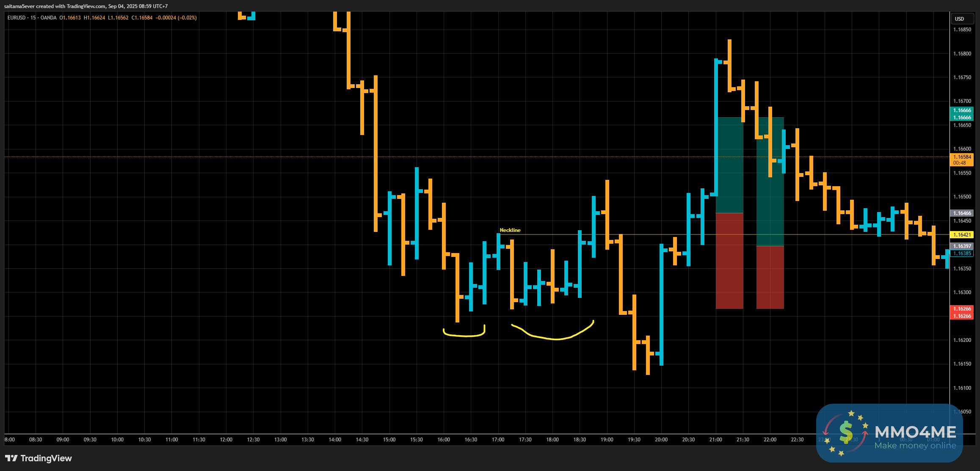Click the MMO4ME text in the watermark
980x471 pixels.
[x=915, y=432]
